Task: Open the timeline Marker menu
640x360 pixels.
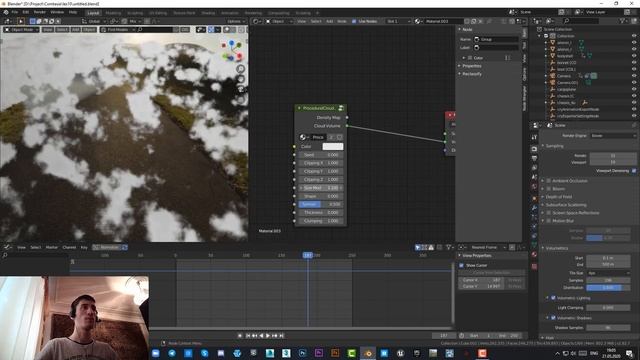Action: tap(52, 247)
